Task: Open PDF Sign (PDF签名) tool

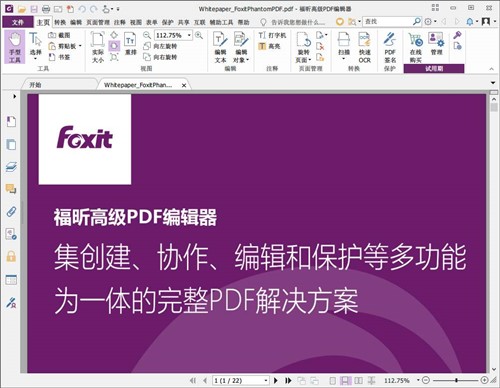Action: [390, 47]
